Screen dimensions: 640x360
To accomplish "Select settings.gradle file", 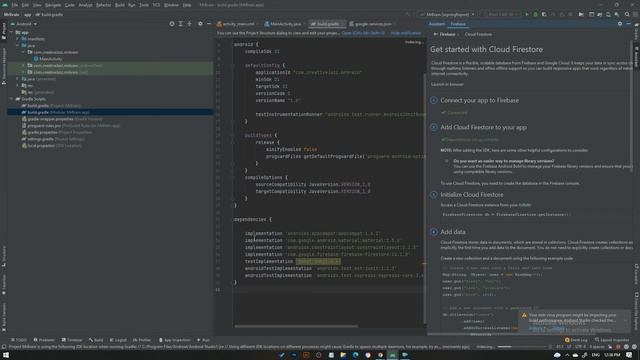I will tap(53, 139).
